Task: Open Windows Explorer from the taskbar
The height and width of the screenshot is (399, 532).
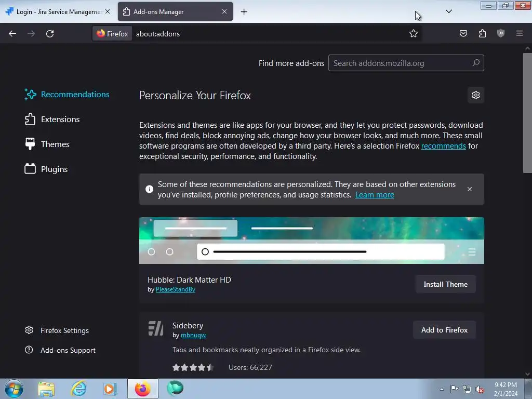Action: [x=46, y=389]
